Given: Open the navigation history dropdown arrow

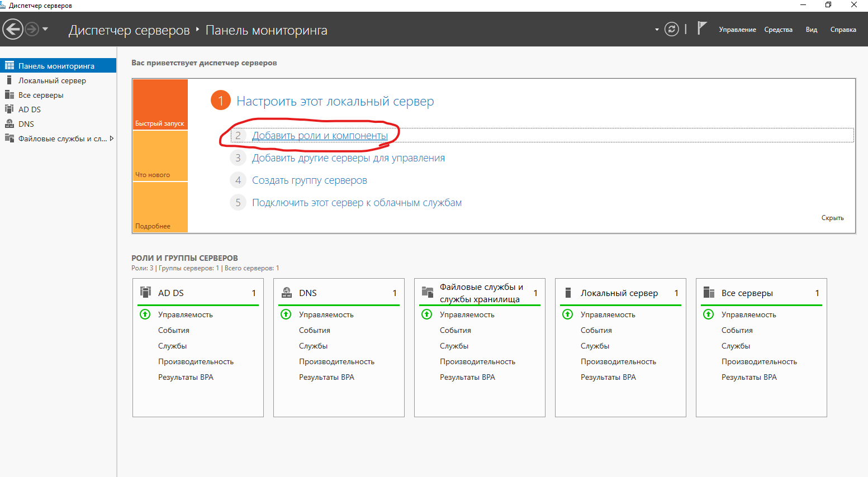Looking at the screenshot, I should (x=45, y=29).
